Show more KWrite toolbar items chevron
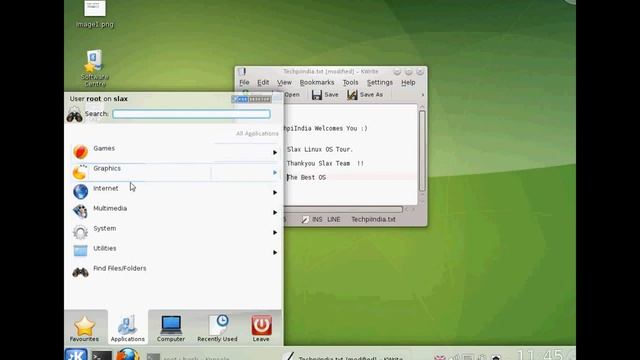 tap(422, 95)
